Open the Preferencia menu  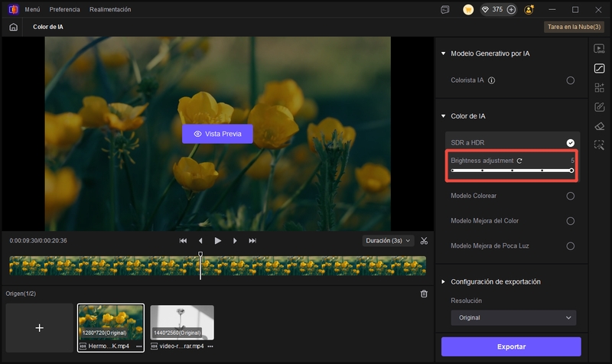(64, 10)
